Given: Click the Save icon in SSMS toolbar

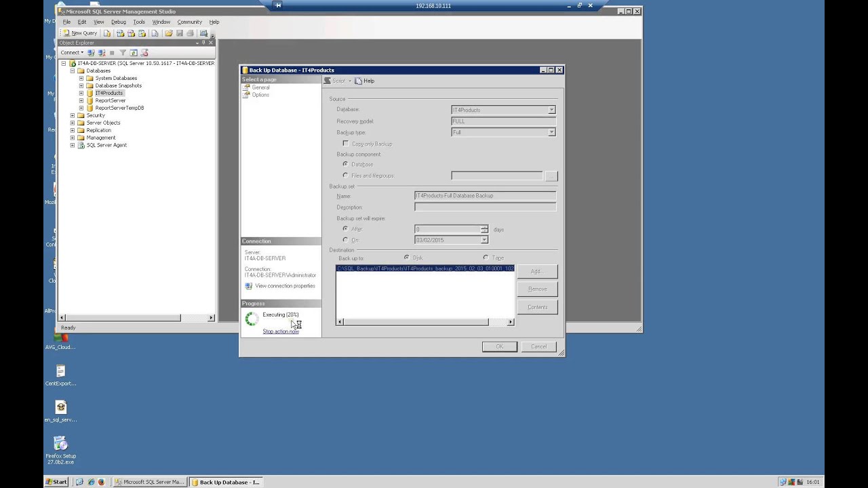Looking at the screenshot, I should pyautogui.click(x=180, y=33).
